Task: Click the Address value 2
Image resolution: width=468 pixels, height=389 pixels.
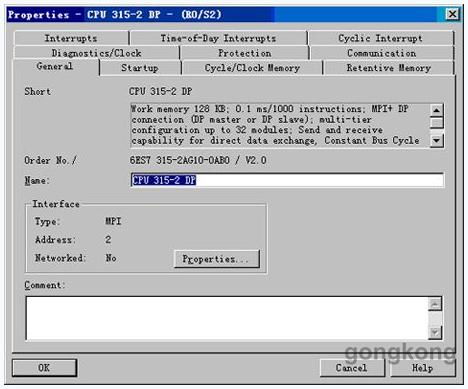Action: click(x=108, y=239)
